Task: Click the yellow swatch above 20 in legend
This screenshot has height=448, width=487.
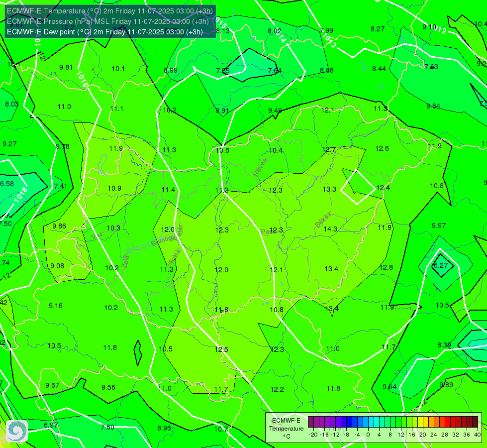Action: point(420,422)
